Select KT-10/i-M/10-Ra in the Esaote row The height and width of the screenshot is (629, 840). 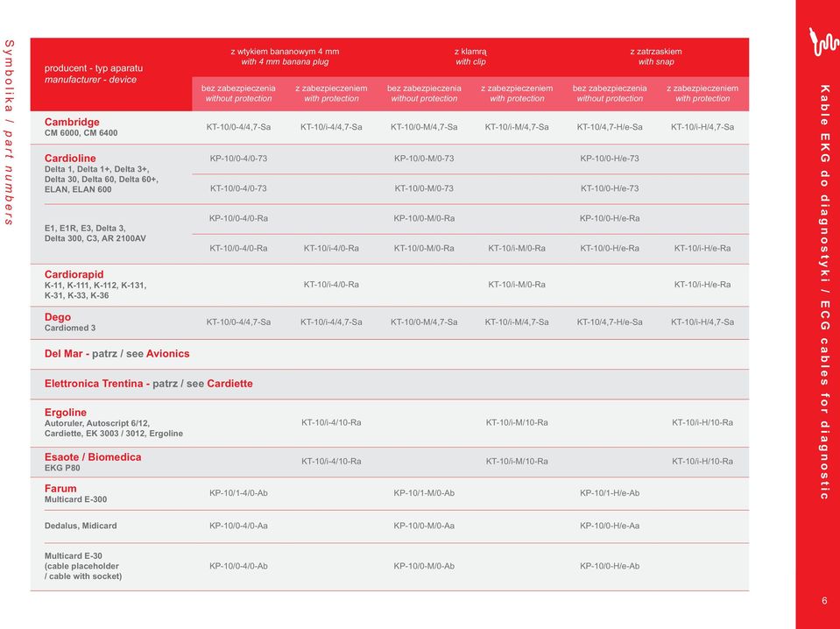(x=517, y=462)
